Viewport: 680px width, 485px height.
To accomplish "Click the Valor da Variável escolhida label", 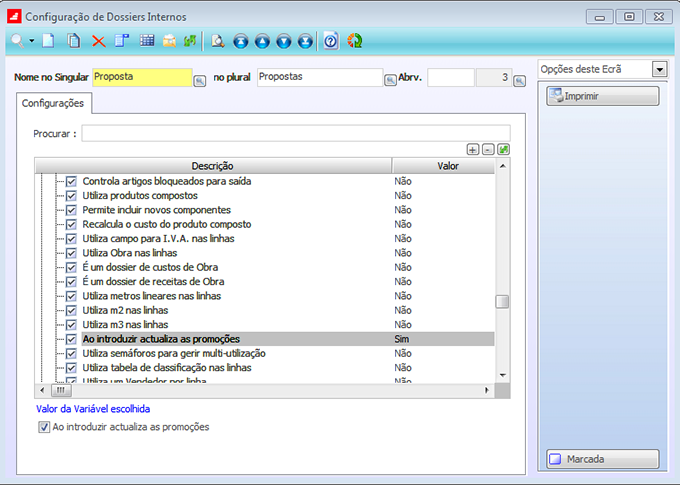I will tap(93, 409).
